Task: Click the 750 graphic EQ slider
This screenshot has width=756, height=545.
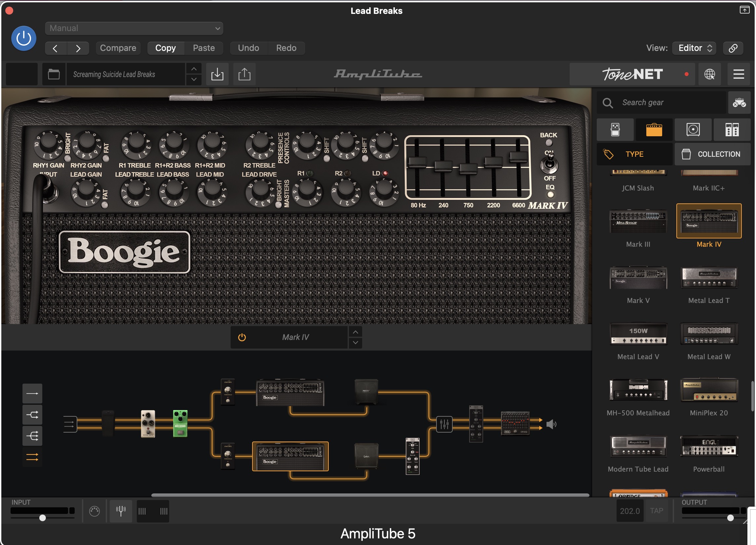Action: pos(468,168)
